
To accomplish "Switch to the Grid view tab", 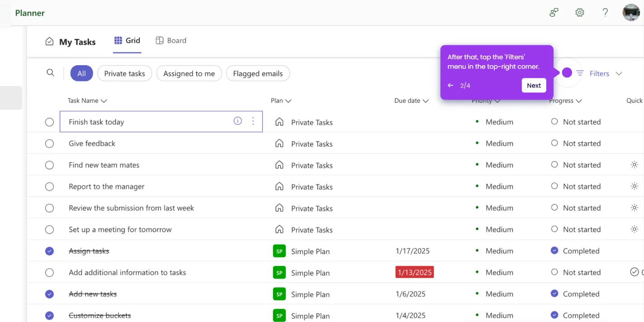I will pyautogui.click(x=127, y=40).
